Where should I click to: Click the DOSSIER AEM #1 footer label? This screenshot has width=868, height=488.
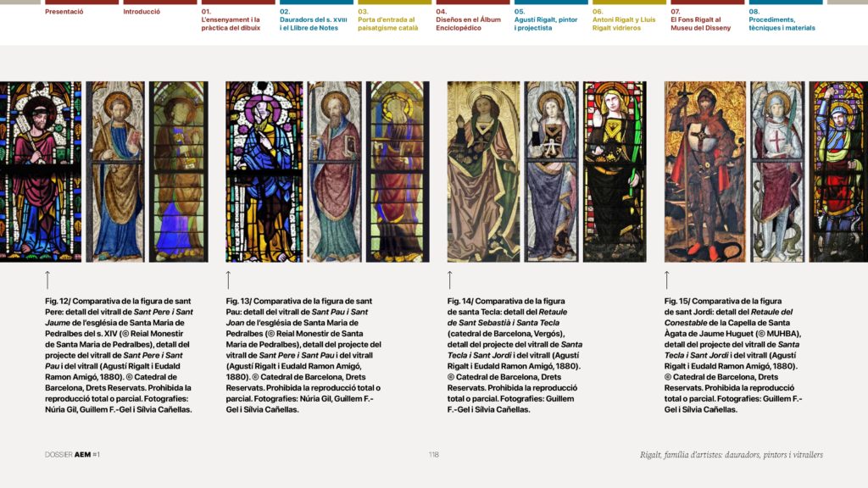(x=73, y=455)
